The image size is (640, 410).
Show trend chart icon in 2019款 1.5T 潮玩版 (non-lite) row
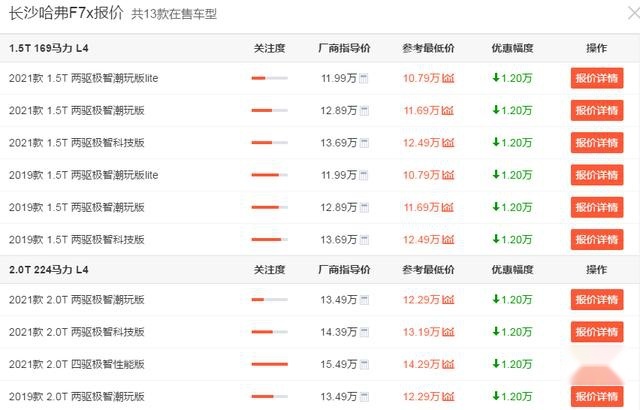tap(448, 207)
